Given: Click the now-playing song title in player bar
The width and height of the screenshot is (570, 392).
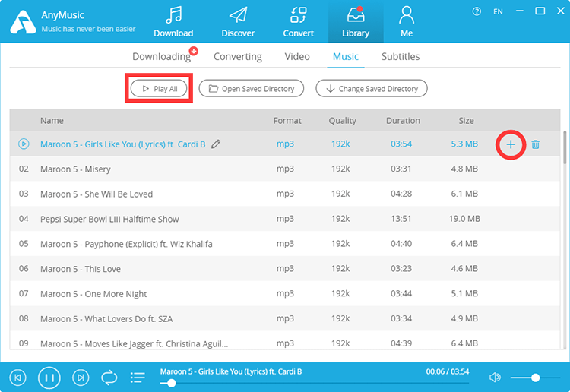Looking at the screenshot, I should tap(231, 371).
